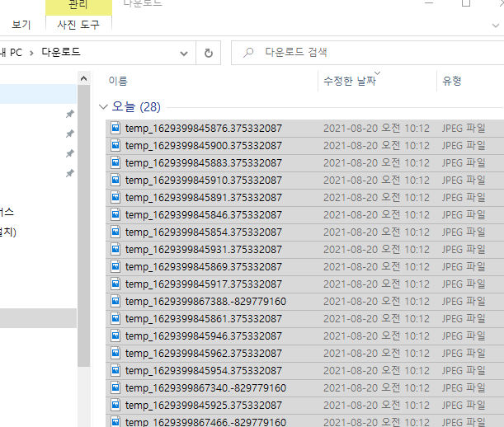Open the 사진 도구 ribbon tab
This screenshot has width=504, height=427.
pos(78,25)
